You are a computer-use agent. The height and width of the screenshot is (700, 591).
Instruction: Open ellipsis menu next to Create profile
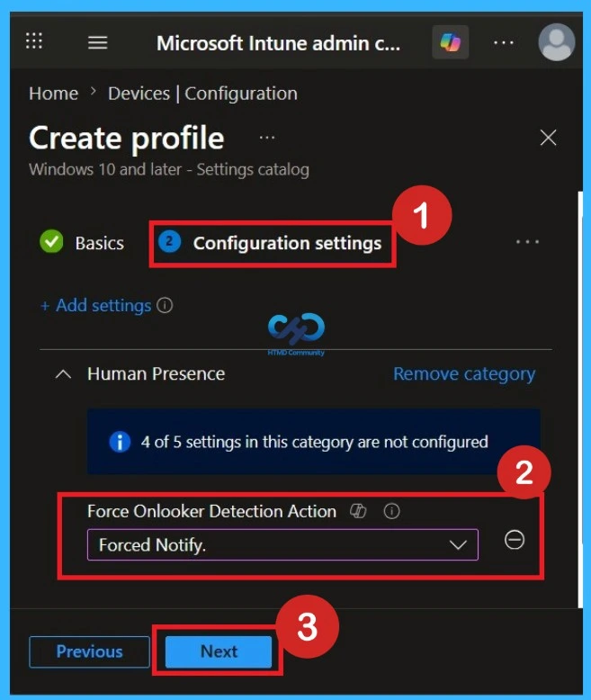tap(267, 138)
